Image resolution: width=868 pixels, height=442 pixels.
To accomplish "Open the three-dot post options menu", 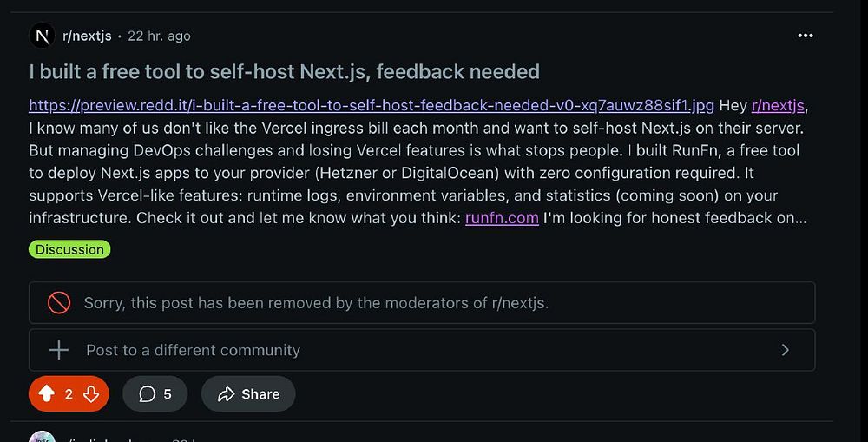I will pos(806,36).
